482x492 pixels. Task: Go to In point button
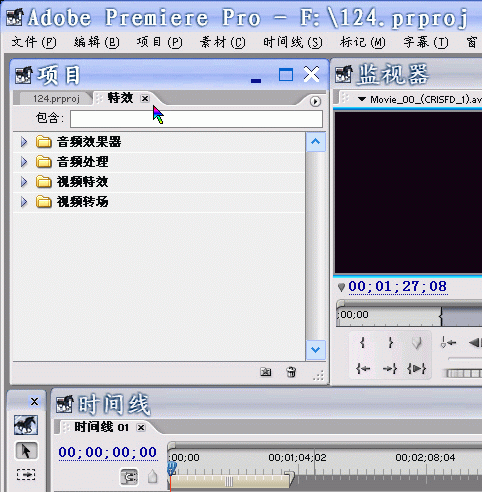(363, 369)
